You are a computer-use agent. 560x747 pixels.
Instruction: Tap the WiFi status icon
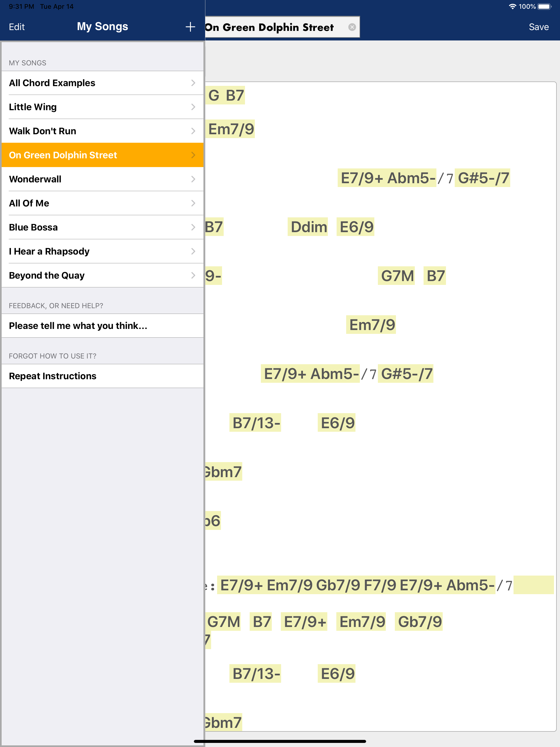coord(512,6)
